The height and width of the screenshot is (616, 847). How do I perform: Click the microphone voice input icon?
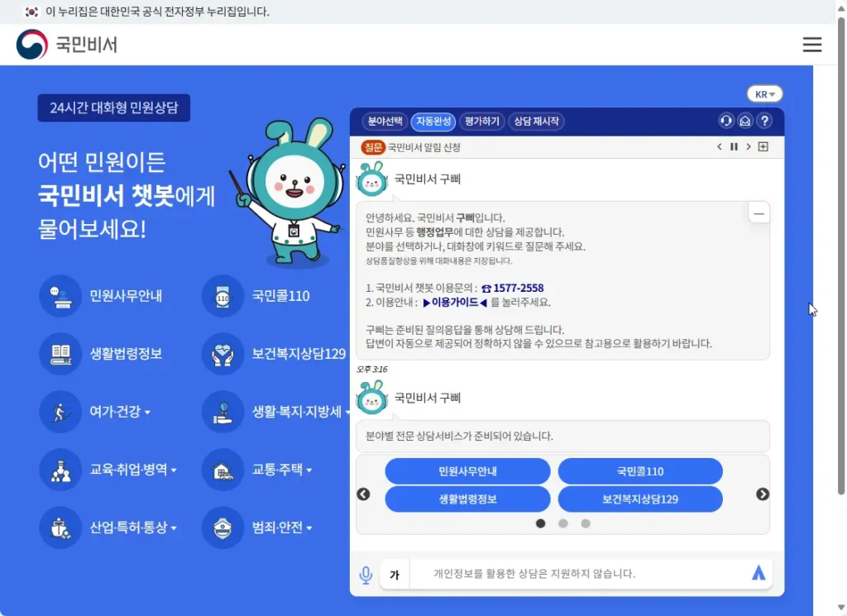pos(366,575)
